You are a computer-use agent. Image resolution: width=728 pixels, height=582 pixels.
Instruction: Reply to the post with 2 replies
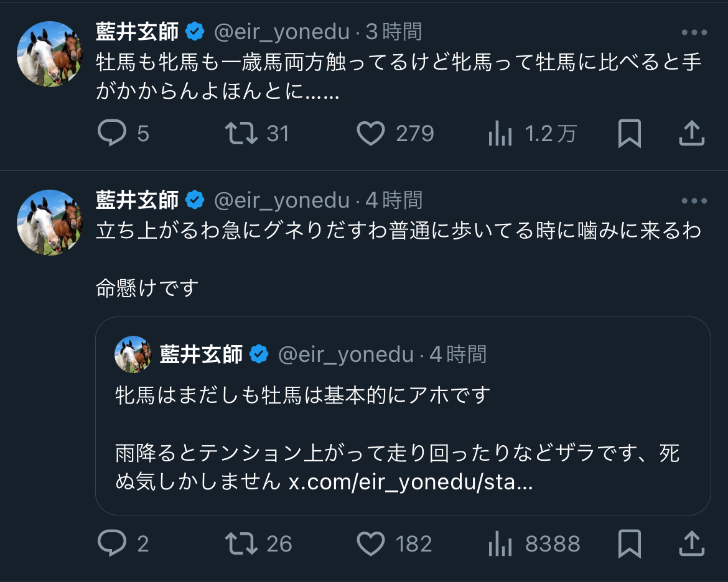click(113, 544)
